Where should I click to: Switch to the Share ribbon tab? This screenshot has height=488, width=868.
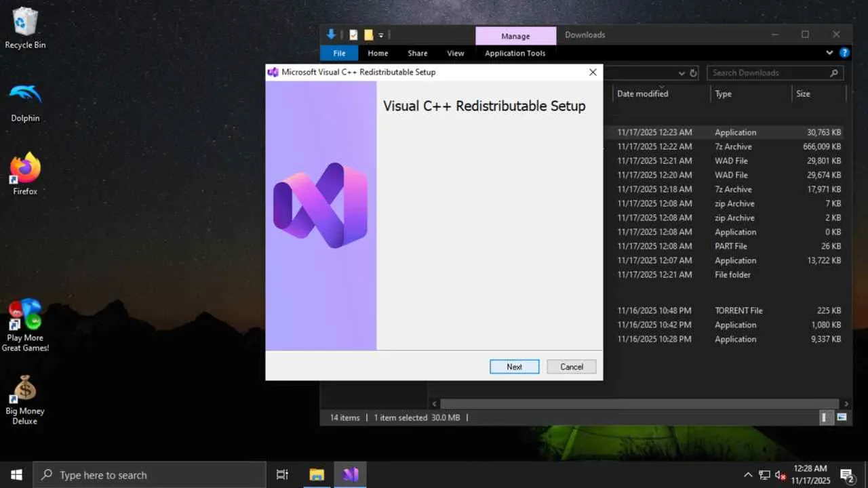pos(418,53)
